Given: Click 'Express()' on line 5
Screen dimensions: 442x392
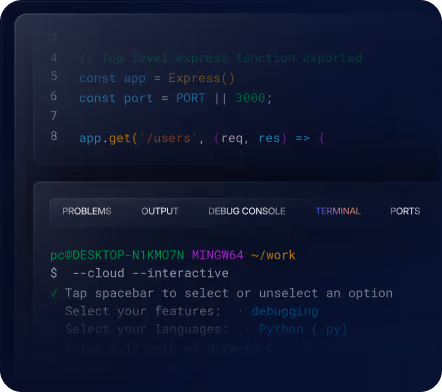Looking at the screenshot, I should [201, 78].
